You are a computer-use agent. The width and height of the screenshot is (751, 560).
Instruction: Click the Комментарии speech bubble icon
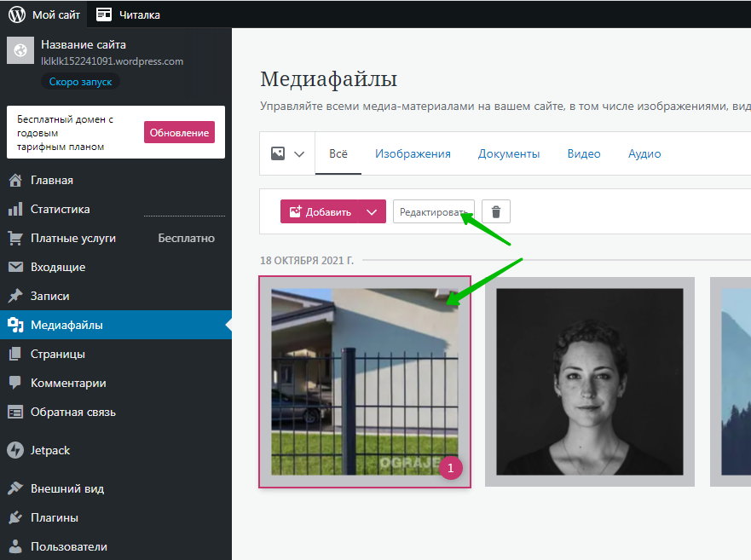coord(15,382)
